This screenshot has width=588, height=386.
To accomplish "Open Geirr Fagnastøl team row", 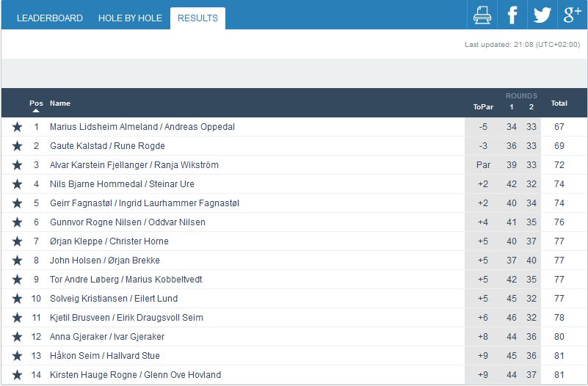I will point(145,203).
